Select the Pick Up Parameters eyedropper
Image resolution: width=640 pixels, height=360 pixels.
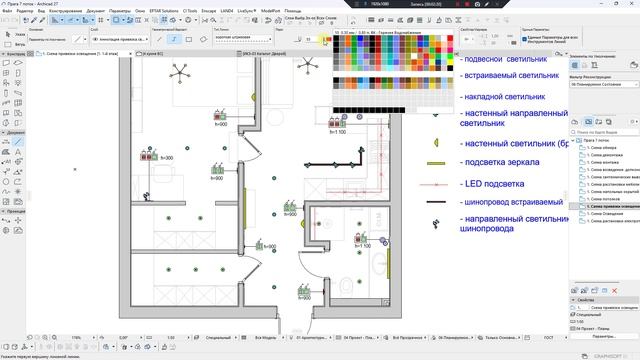[x=34, y=20]
